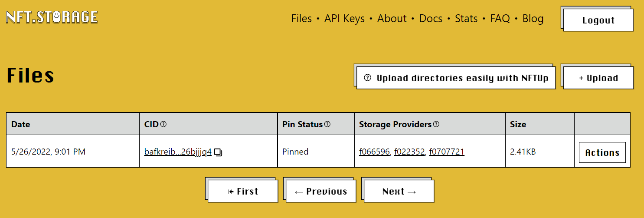644x218 pixels.
Task: Go to the API Keys page
Action: click(x=344, y=19)
